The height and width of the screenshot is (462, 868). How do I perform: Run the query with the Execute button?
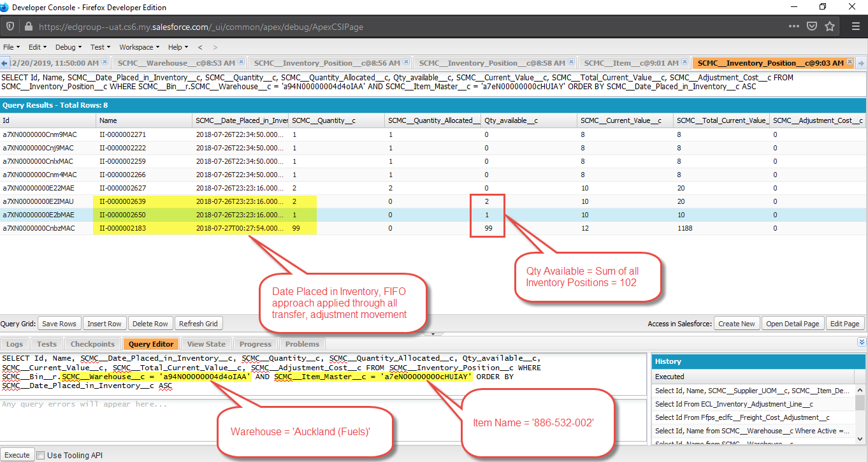pyautogui.click(x=17, y=455)
